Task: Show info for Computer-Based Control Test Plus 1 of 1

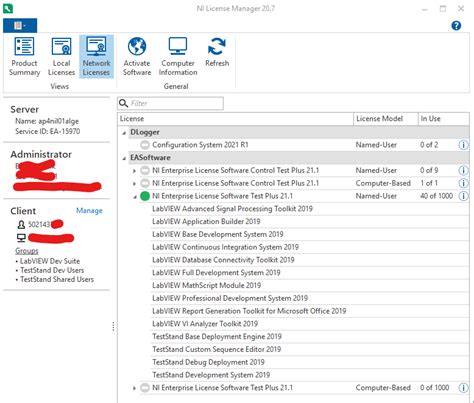Action: pyautogui.click(x=463, y=183)
